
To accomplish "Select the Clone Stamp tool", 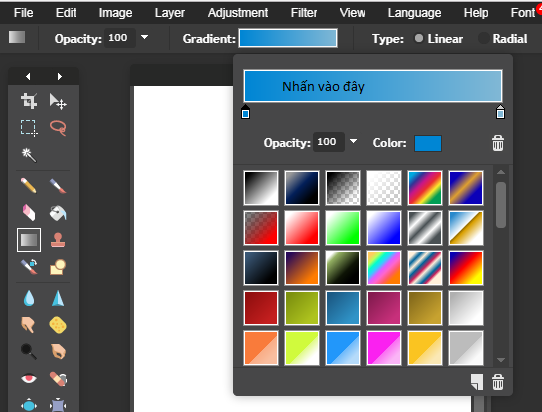I will click(x=58, y=240).
